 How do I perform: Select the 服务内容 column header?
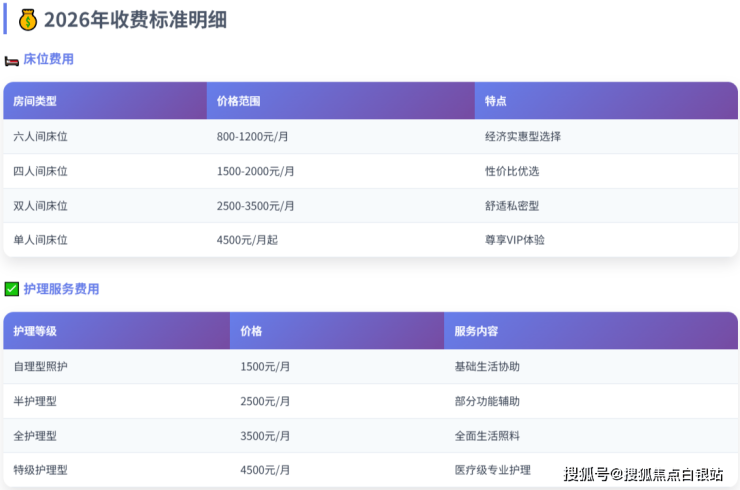tap(476, 331)
